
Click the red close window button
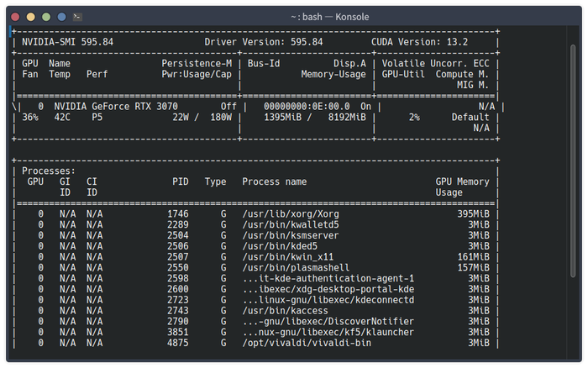coord(15,17)
